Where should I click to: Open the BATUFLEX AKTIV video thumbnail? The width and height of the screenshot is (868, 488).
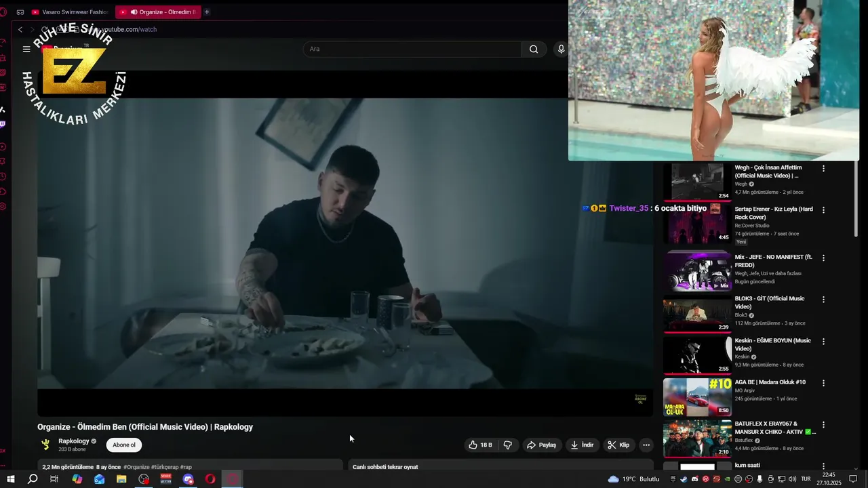point(697,439)
